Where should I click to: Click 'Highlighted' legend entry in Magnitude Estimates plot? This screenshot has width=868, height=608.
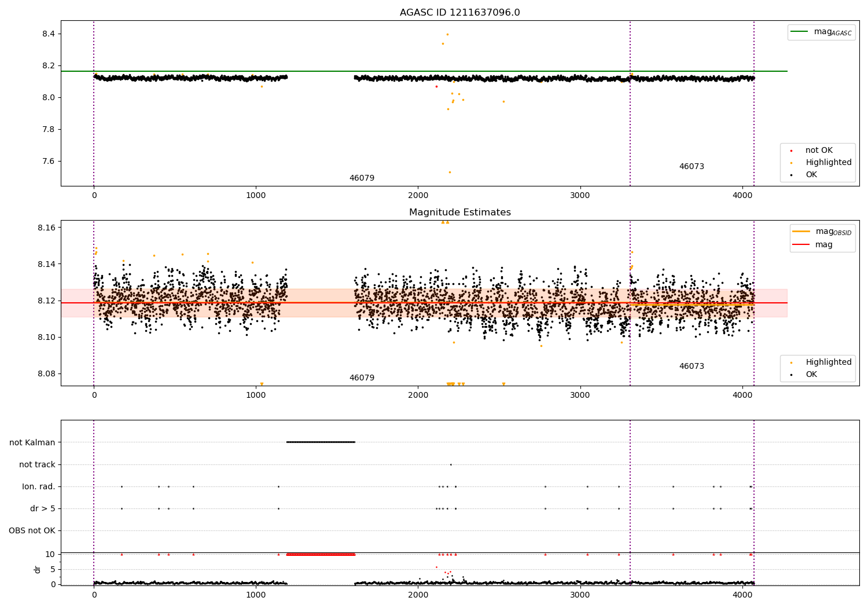coord(829,362)
